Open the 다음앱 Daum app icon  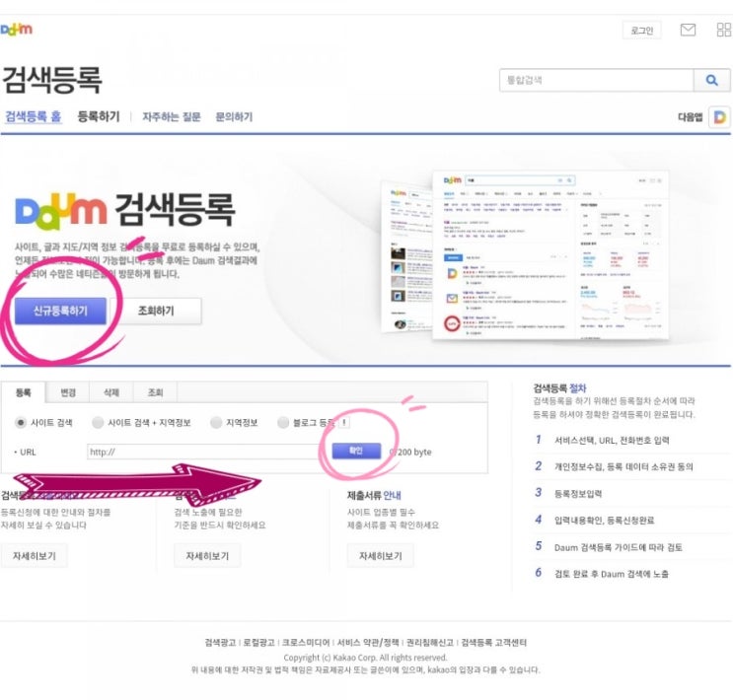[719, 116]
